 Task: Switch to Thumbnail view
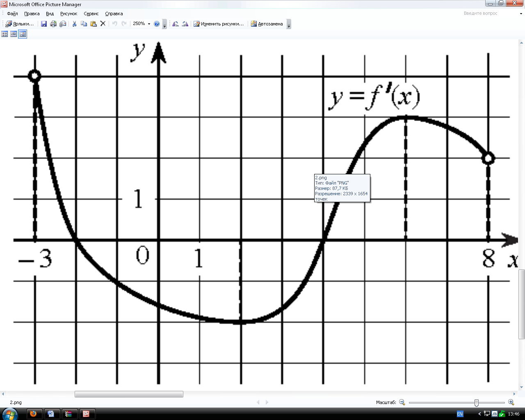(5, 34)
